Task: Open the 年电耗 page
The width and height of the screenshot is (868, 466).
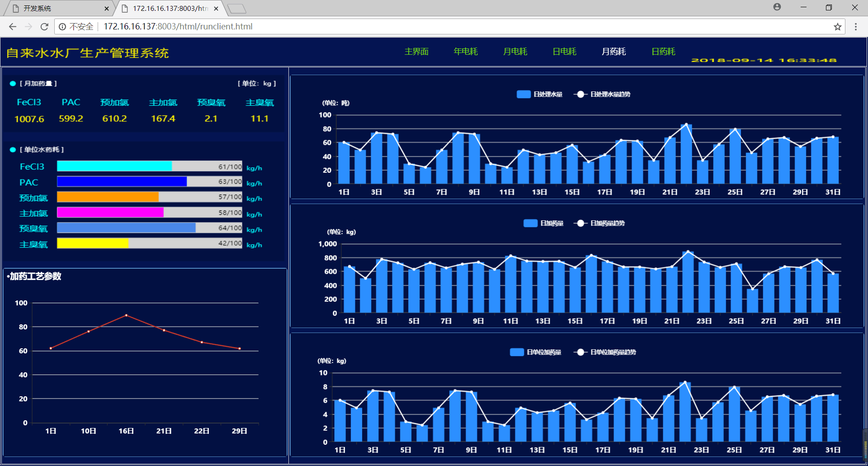Action: click(x=466, y=52)
